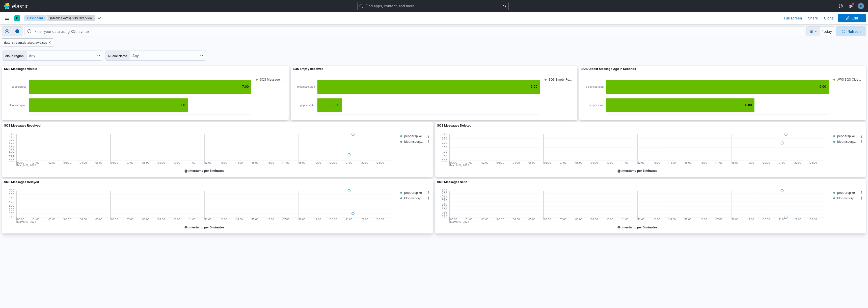Open the newsfeed notifications icon
The width and height of the screenshot is (868, 308).
click(851, 6)
